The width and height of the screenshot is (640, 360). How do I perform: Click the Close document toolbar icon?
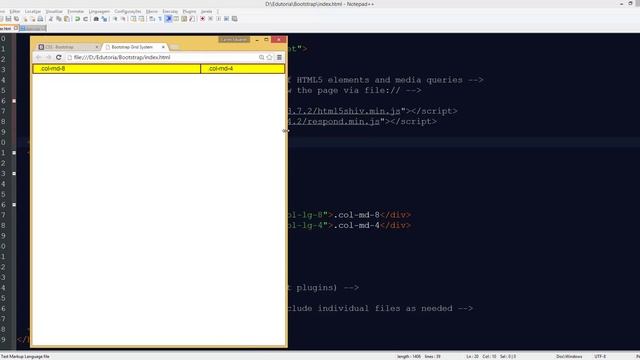coord(25,19)
